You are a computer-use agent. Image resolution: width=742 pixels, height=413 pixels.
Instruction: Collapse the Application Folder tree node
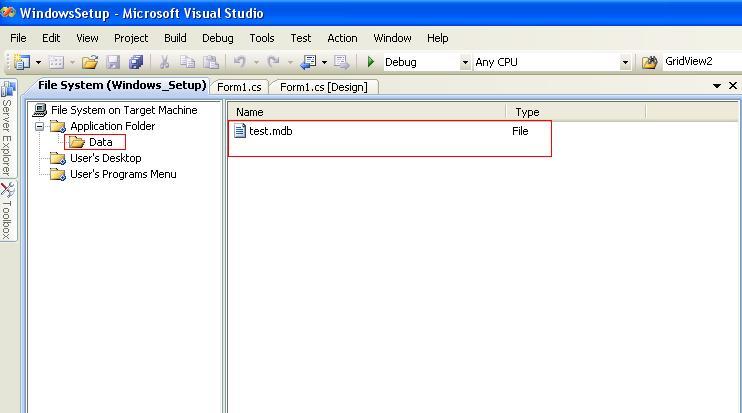[x=40, y=126]
